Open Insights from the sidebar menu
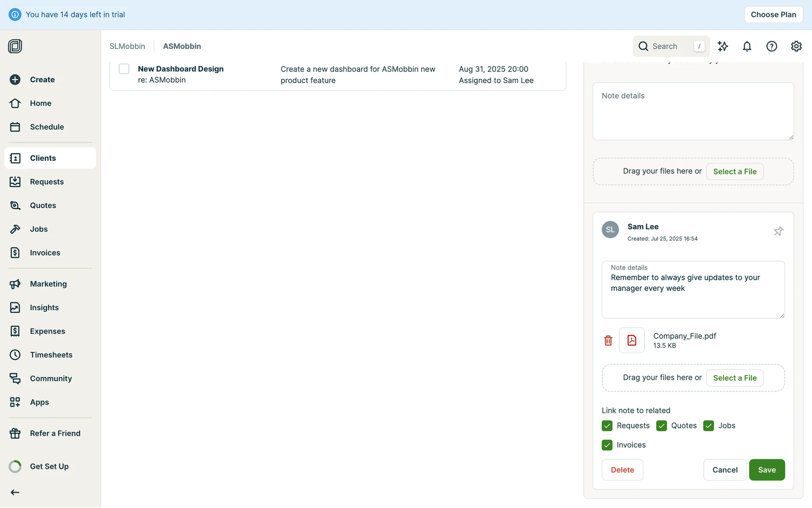Viewport: 812px width, 508px height. pos(44,308)
